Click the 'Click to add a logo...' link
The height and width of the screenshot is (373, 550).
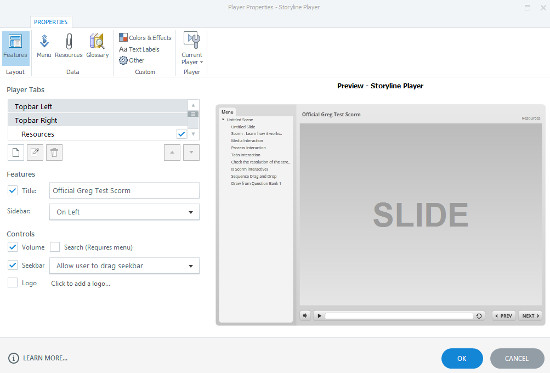tap(81, 284)
